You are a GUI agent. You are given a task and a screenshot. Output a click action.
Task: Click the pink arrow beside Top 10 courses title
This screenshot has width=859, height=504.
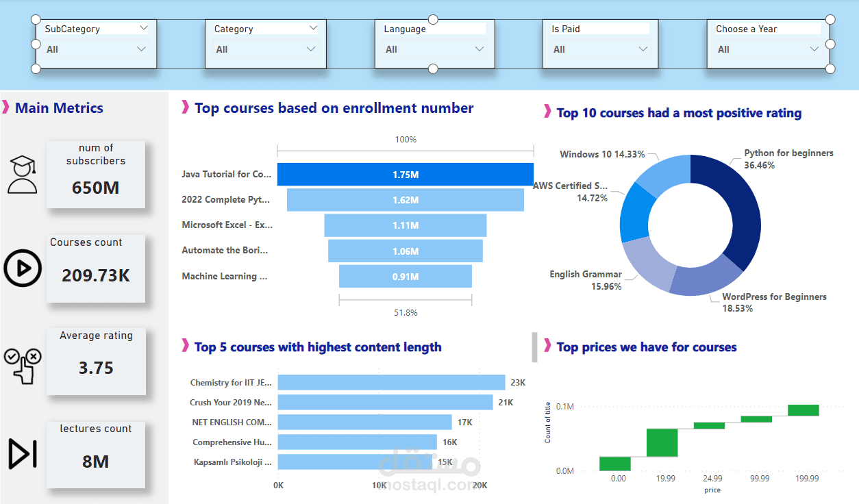546,112
